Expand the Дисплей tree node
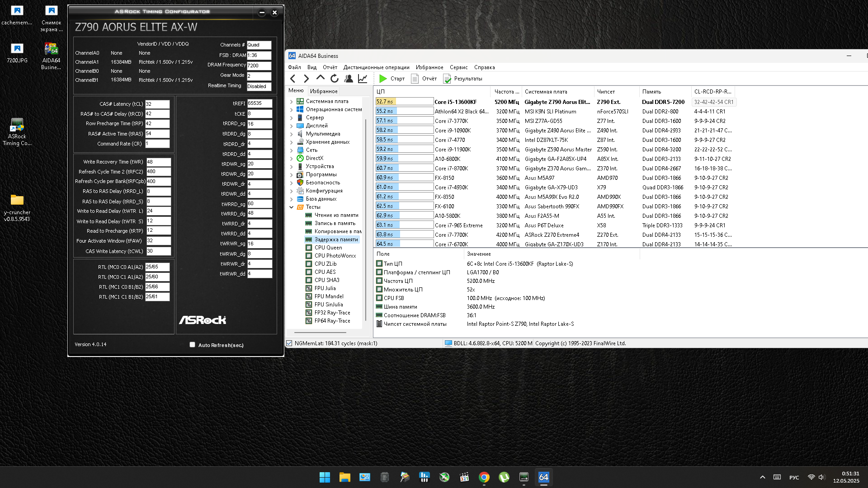The width and height of the screenshot is (868, 488). (x=292, y=126)
